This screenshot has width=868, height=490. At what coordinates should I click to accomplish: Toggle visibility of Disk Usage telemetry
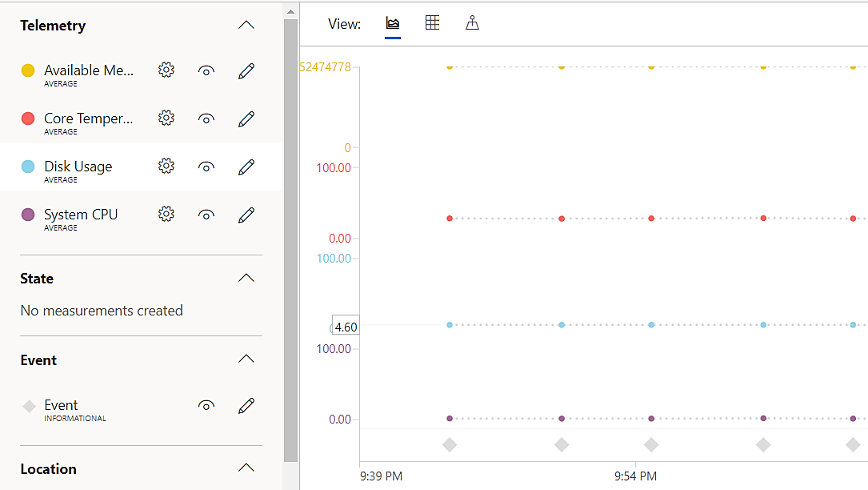click(206, 167)
